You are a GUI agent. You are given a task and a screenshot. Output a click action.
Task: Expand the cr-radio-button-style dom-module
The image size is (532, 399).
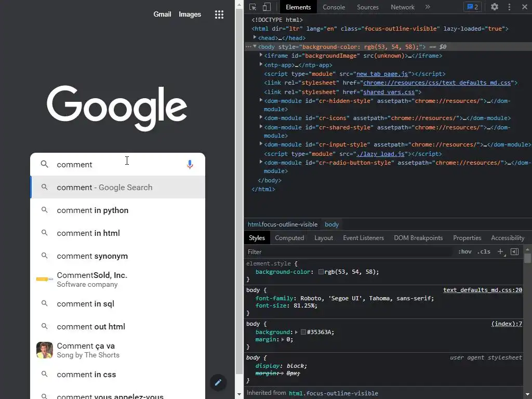(261, 162)
